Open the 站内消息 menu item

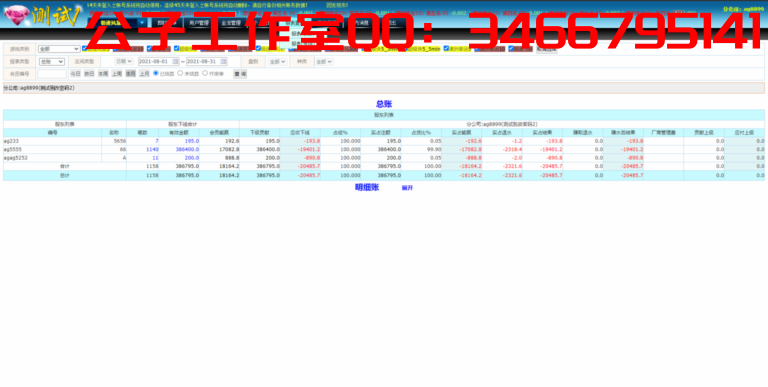tap(361, 23)
